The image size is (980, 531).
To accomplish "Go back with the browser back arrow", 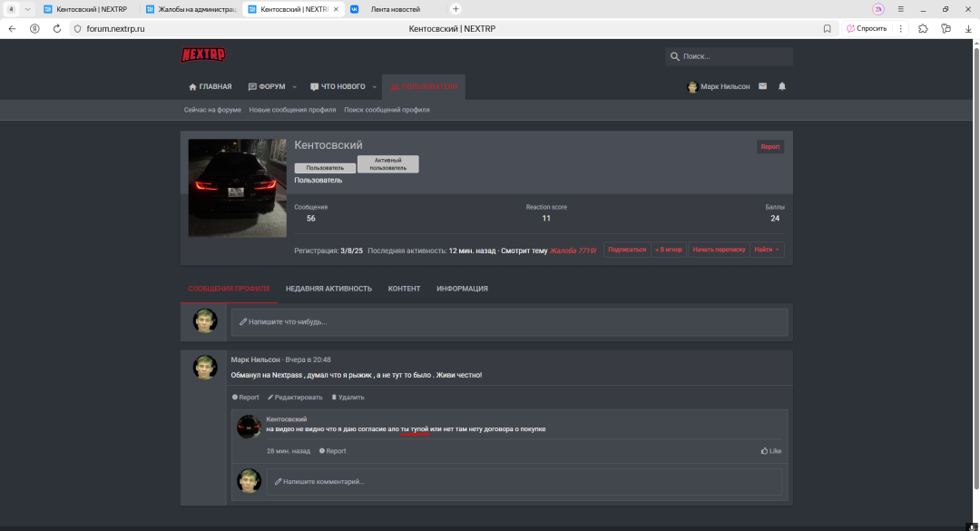I will click(13, 28).
